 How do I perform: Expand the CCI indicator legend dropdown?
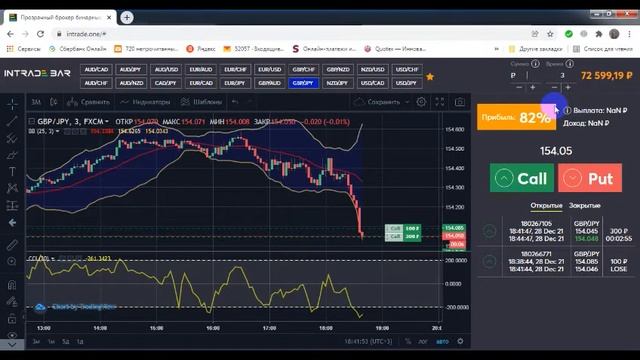(x=53, y=259)
